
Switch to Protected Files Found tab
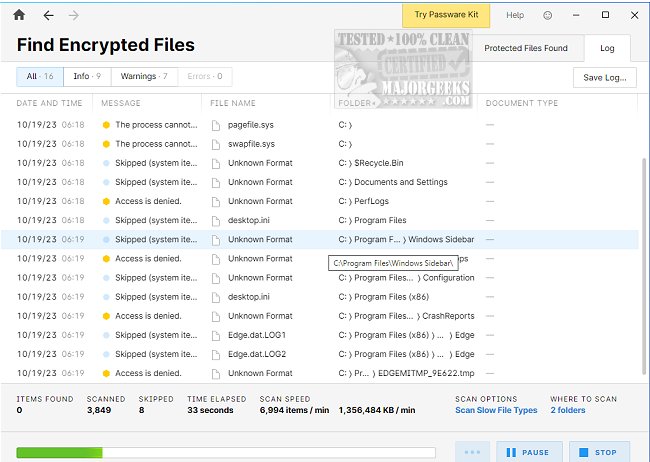526,48
